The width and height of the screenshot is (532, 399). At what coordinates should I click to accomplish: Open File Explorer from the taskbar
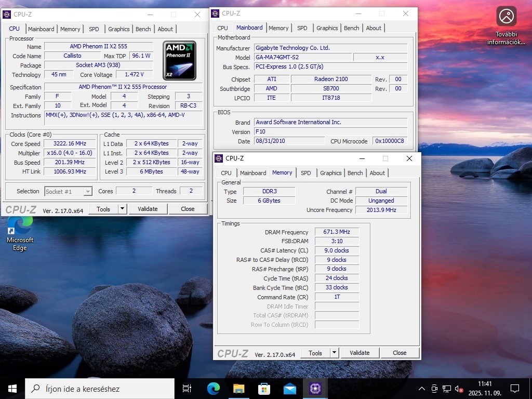coord(238,389)
